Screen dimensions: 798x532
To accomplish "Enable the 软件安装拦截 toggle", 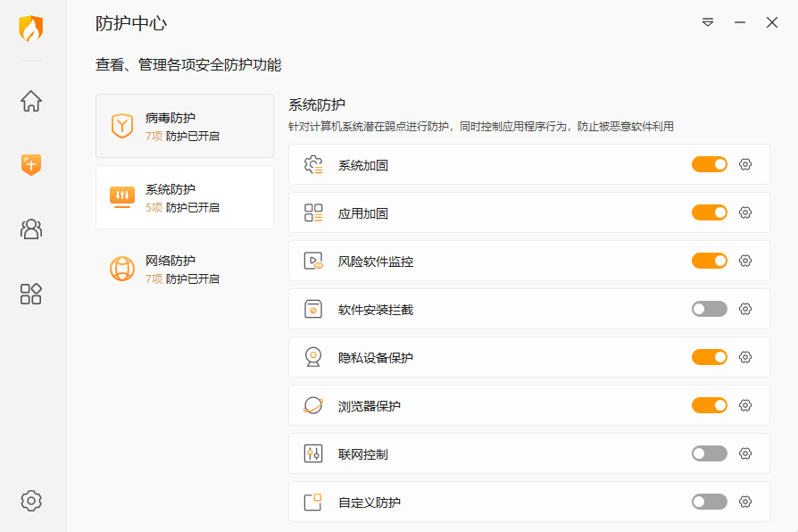I will point(710,309).
